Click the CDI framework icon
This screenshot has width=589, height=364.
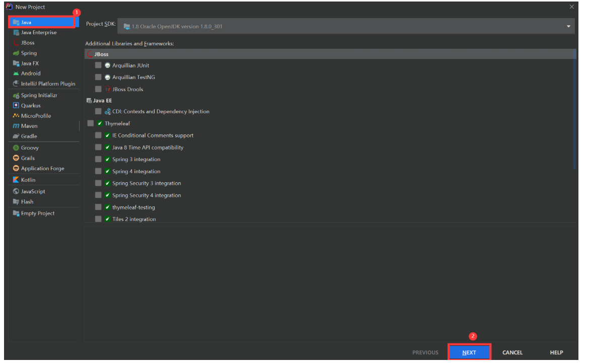click(107, 112)
